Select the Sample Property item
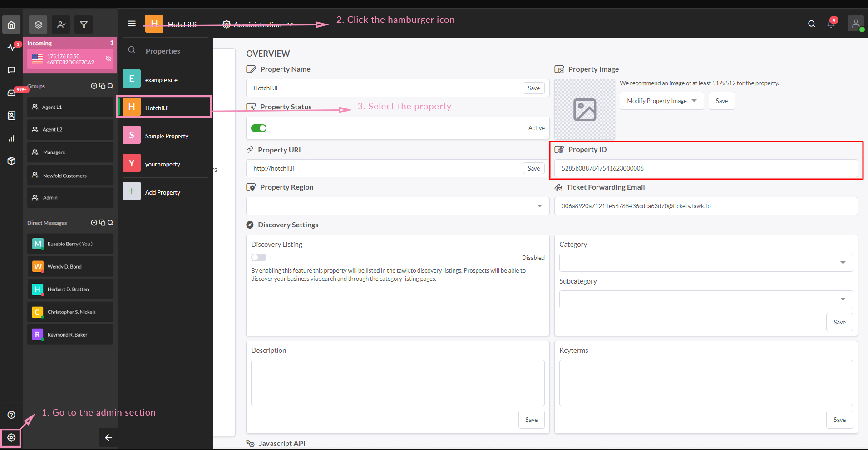868x450 pixels. [x=166, y=136]
